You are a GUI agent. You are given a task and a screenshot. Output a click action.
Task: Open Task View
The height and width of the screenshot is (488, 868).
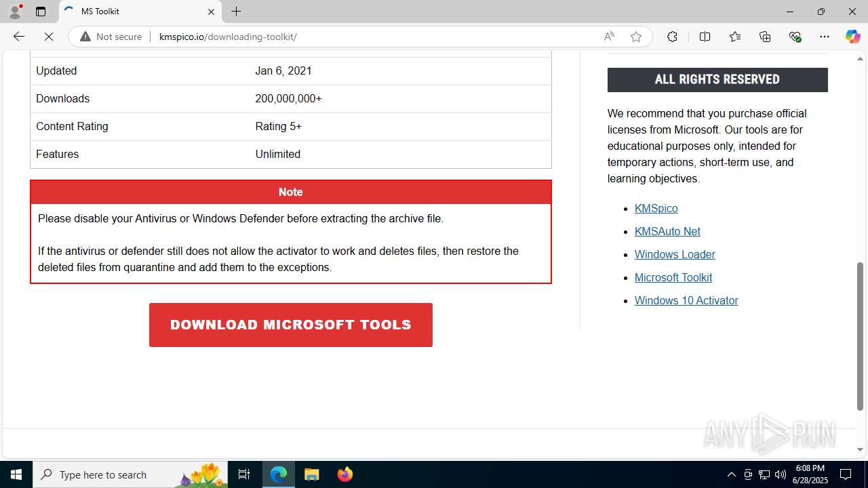(x=244, y=474)
